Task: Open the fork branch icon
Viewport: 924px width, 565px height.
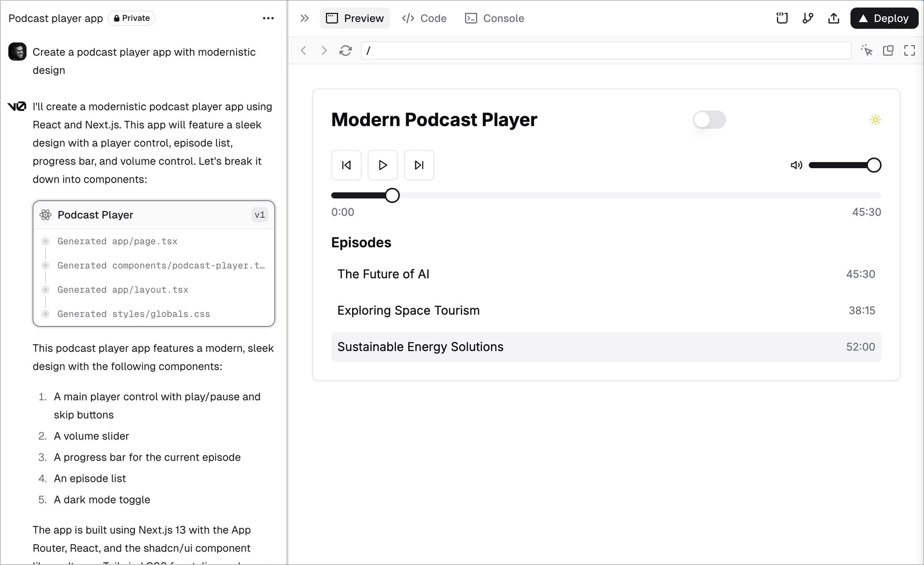Action: click(x=808, y=18)
